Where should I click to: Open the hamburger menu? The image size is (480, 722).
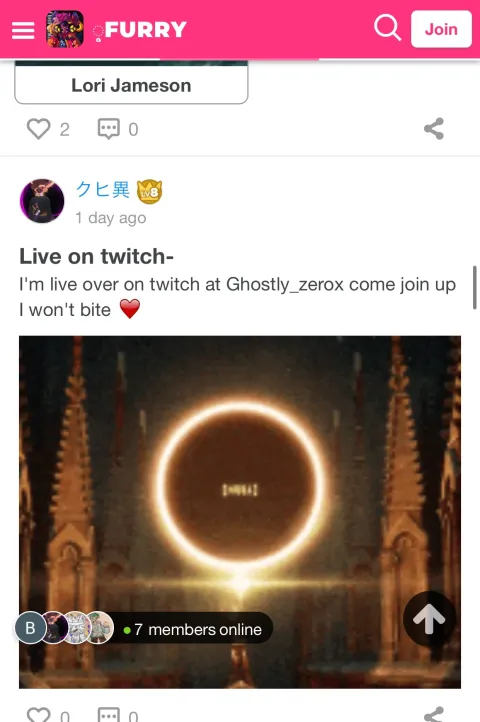(x=23, y=30)
